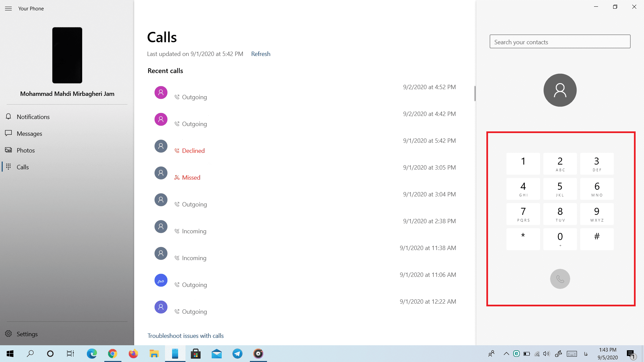Screen dimensions: 644x362
Task: Open Messages section
Action: tap(67, 133)
